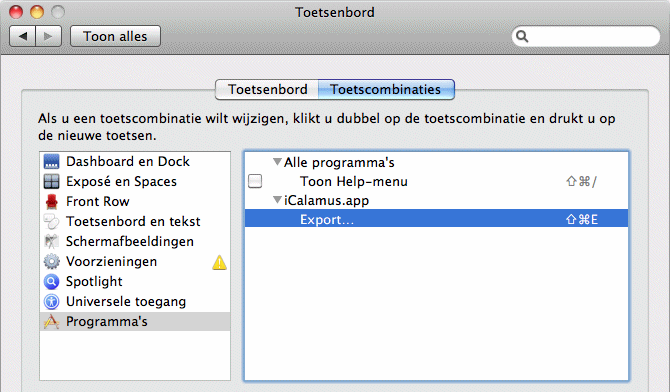Choose the Front Row red chair icon
The height and width of the screenshot is (392, 670).
point(52,201)
